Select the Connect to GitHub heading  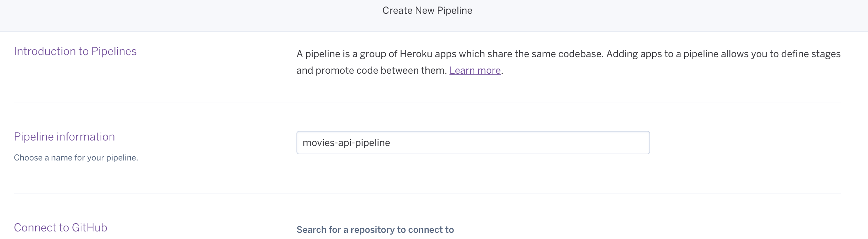point(61,228)
